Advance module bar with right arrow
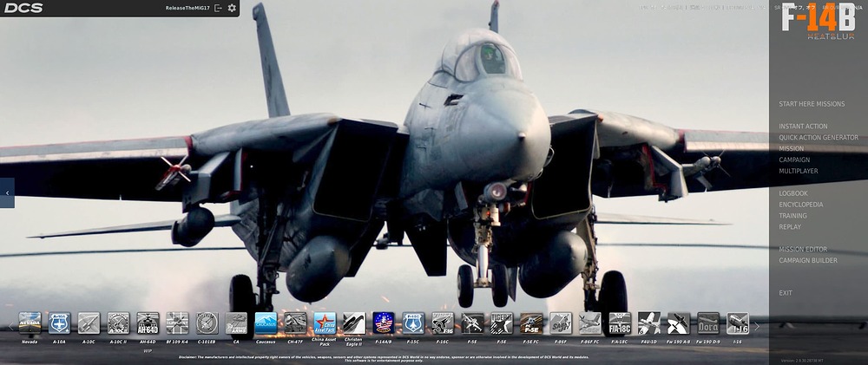This screenshot has width=868, height=365. [x=757, y=327]
